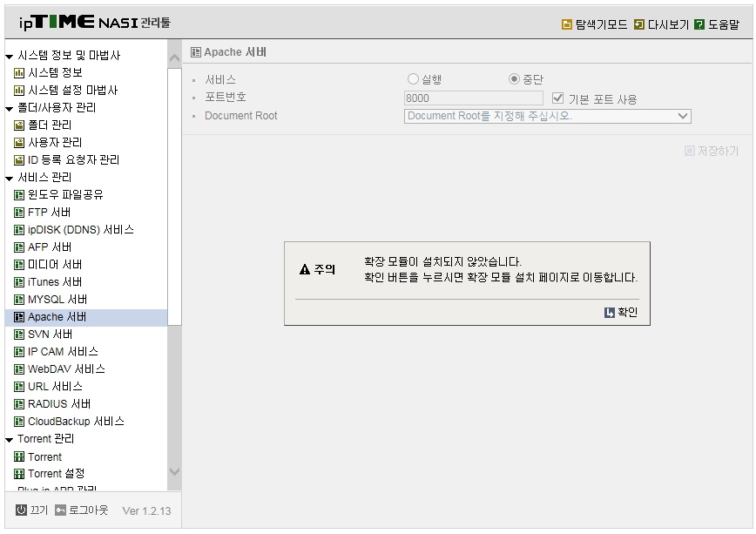
Task: Click the 사용자 관리 icon
Action: click(x=19, y=143)
